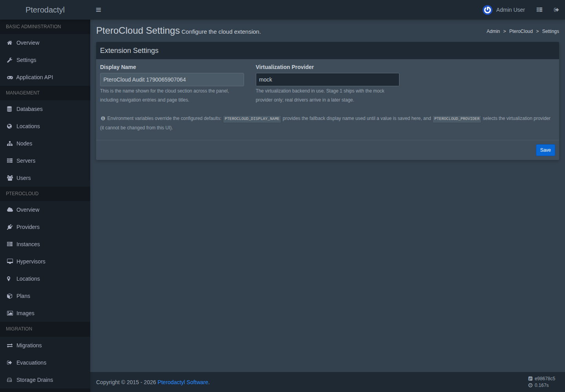This screenshot has width=565, height=392.
Task: Click the server icon beside Servers
Action: click(x=10, y=161)
